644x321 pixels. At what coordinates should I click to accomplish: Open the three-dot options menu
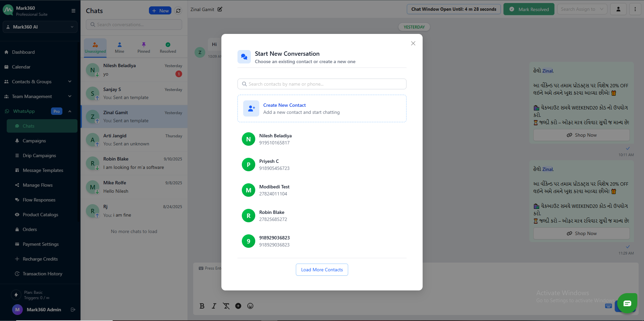point(635,9)
